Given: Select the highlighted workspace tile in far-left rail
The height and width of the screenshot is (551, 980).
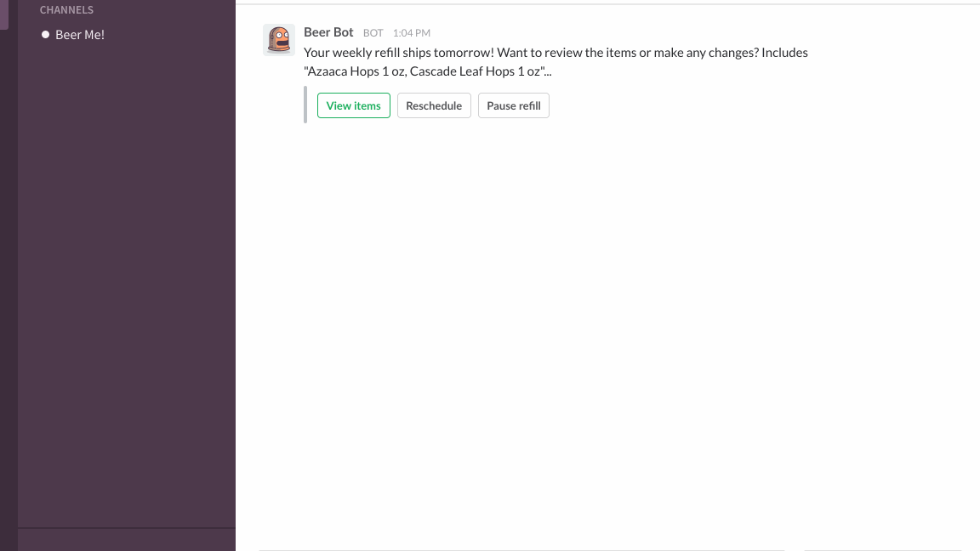Looking at the screenshot, I should click(x=4, y=14).
